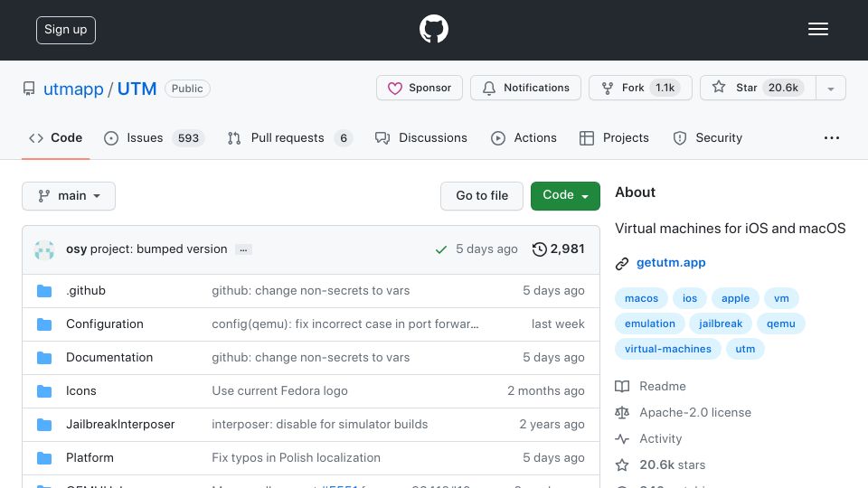Select the virtual-machines topic tag

(x=667, y=349)
